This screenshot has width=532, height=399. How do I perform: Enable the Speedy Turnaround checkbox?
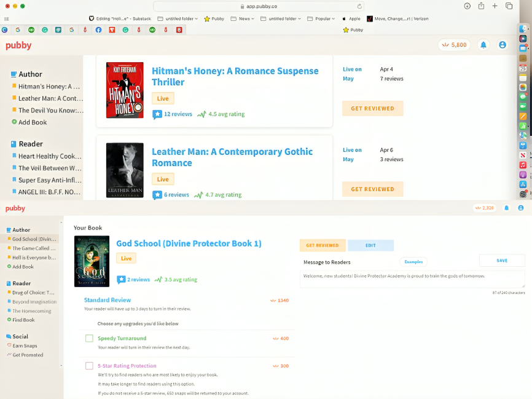[x=89, y=338]
